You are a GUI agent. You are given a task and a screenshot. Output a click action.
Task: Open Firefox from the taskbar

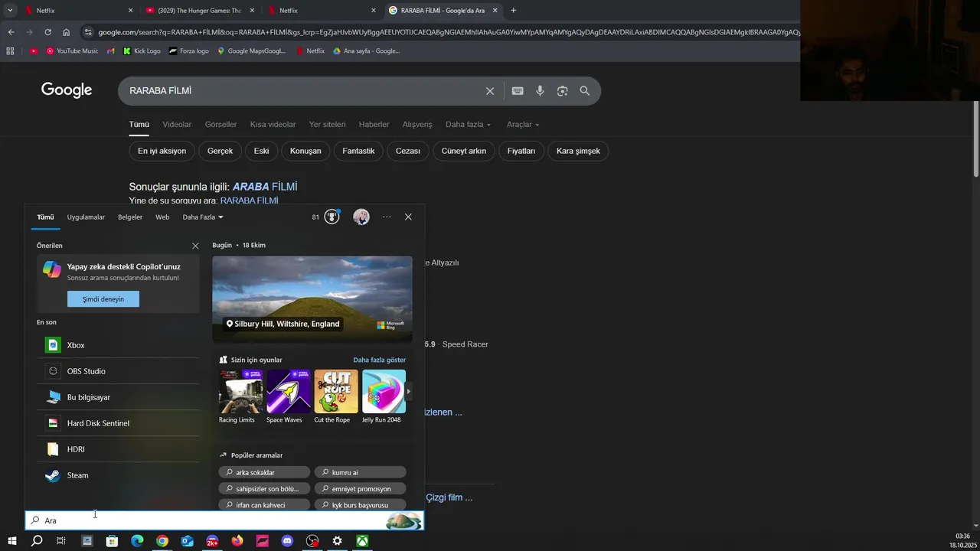(237, 541)
